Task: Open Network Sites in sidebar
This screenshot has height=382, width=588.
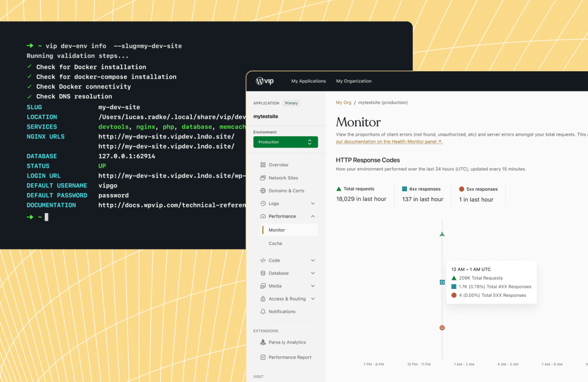Action: click(x=283, y=178)
